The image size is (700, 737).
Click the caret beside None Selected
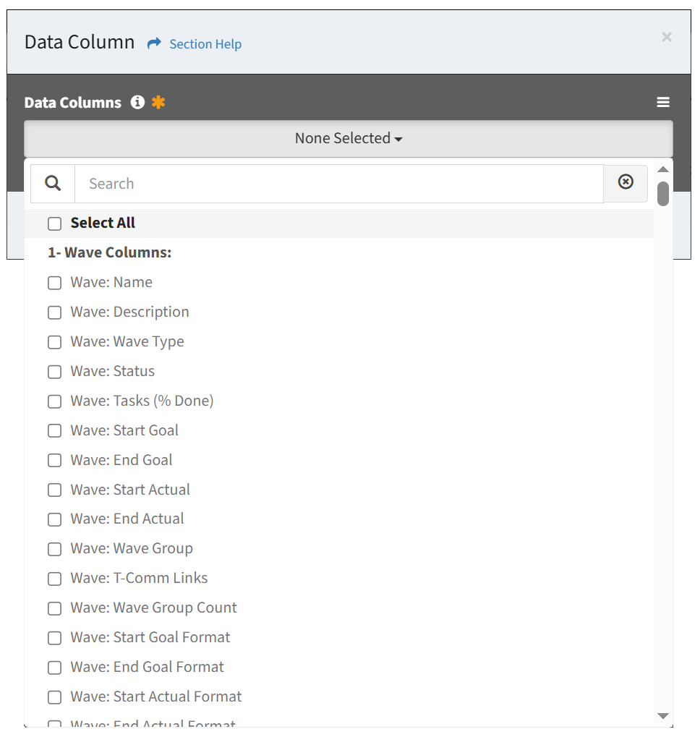point(398,140)
